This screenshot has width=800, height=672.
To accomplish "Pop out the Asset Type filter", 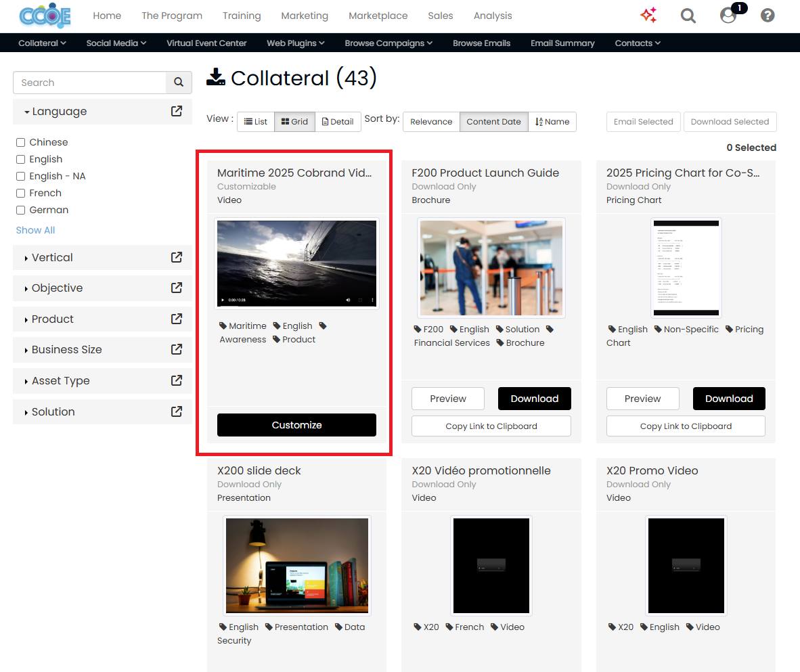I will [x=177, y=380].
